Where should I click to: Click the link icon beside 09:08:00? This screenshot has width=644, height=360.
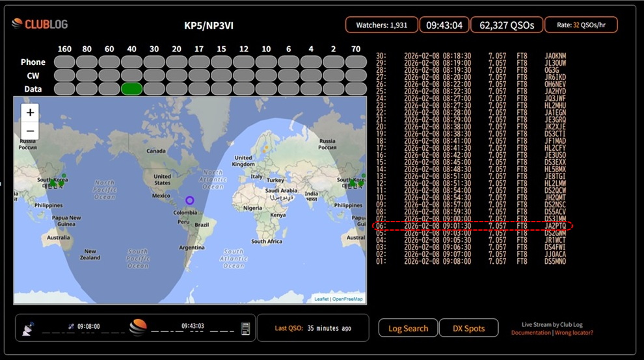[71, 327]
